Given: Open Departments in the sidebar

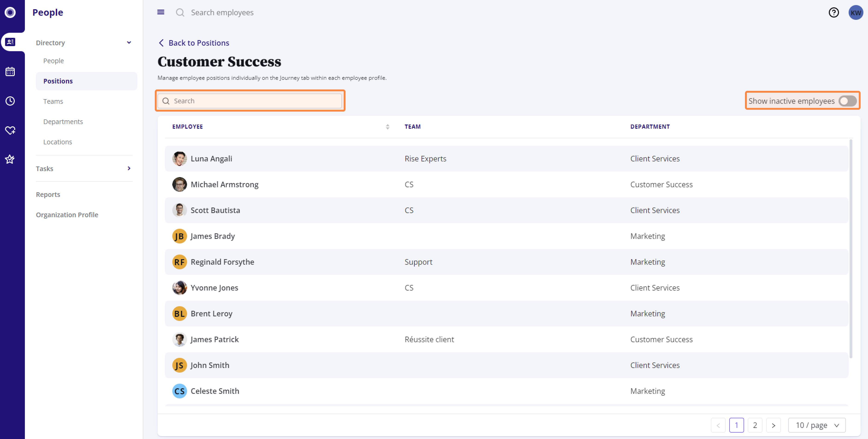Looking at the screenshot, I should tap(63, 121).
